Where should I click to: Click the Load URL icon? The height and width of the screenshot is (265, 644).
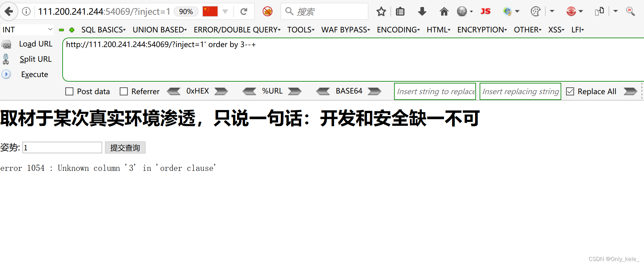pos(6,44)
